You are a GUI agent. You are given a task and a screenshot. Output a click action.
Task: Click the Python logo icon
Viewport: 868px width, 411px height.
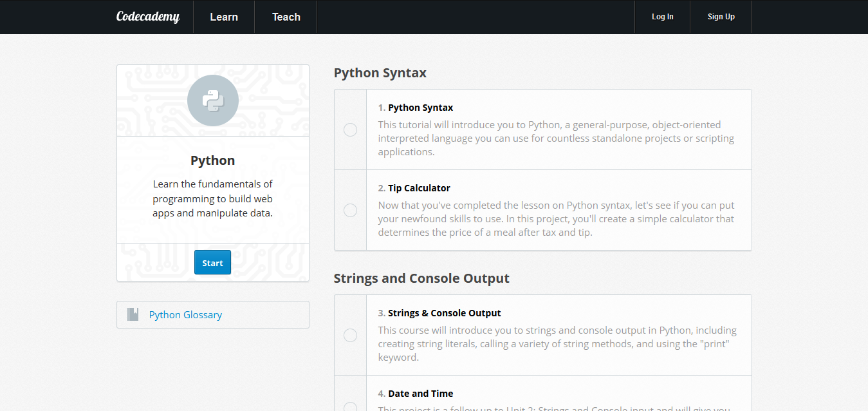pyautogui.click(x=213, y=100)
